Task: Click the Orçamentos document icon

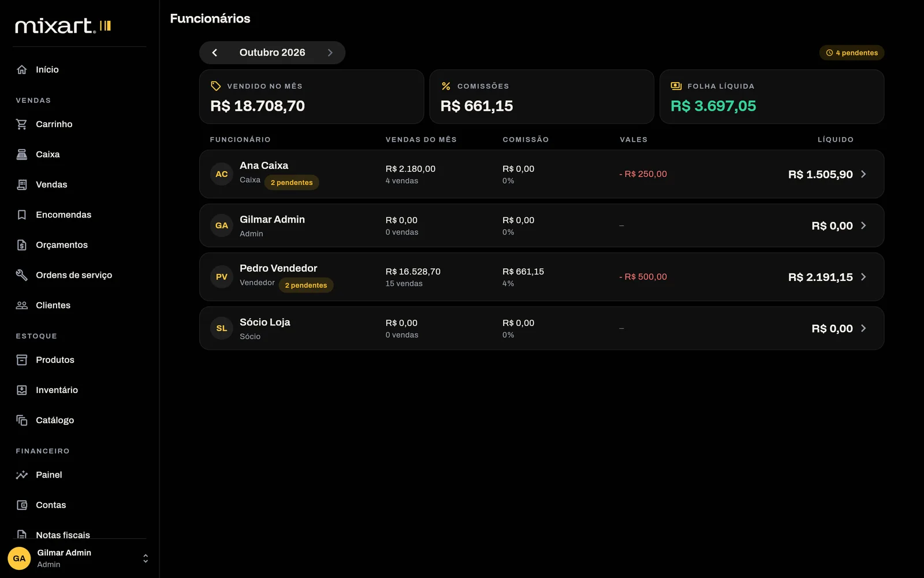Action: pos(22,245)
